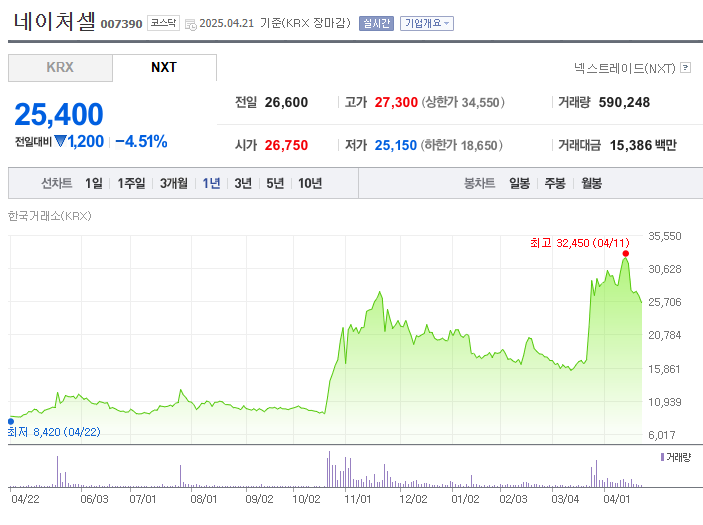Click the 거래량 590,248 value

(x=624, y=102)
